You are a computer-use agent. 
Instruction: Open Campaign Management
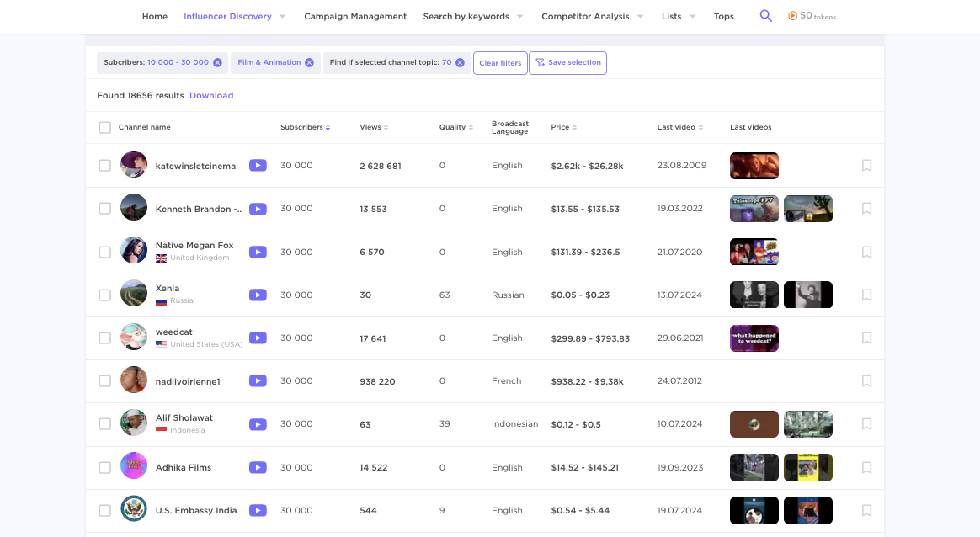(x=355, y=15)
